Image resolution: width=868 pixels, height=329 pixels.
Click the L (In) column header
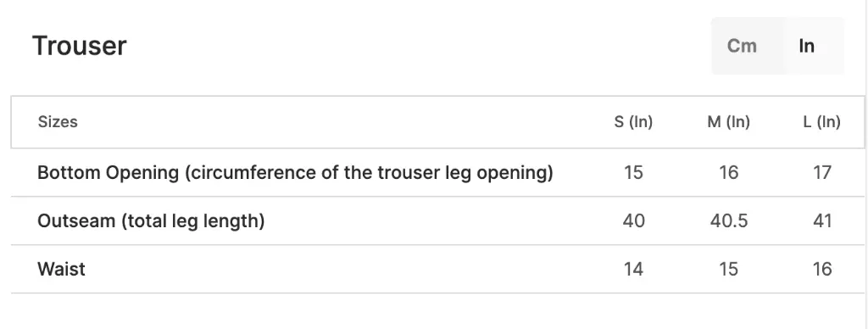tap(822, 122)
